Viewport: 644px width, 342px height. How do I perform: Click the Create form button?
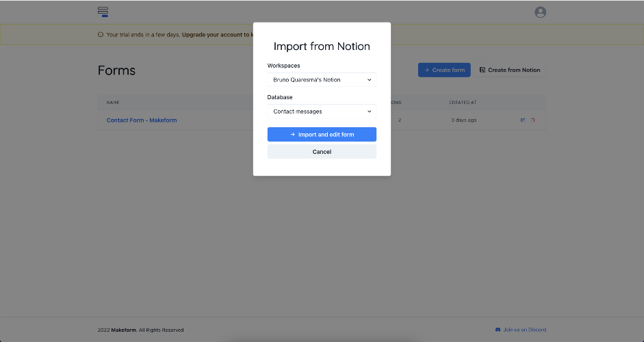444,70
